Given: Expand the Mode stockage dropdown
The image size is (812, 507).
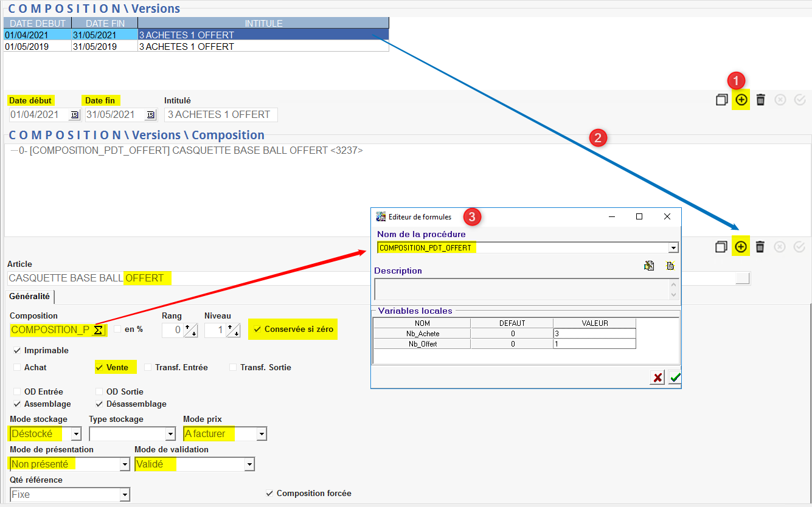Looking at the screenshot, I should pos(76,434).
